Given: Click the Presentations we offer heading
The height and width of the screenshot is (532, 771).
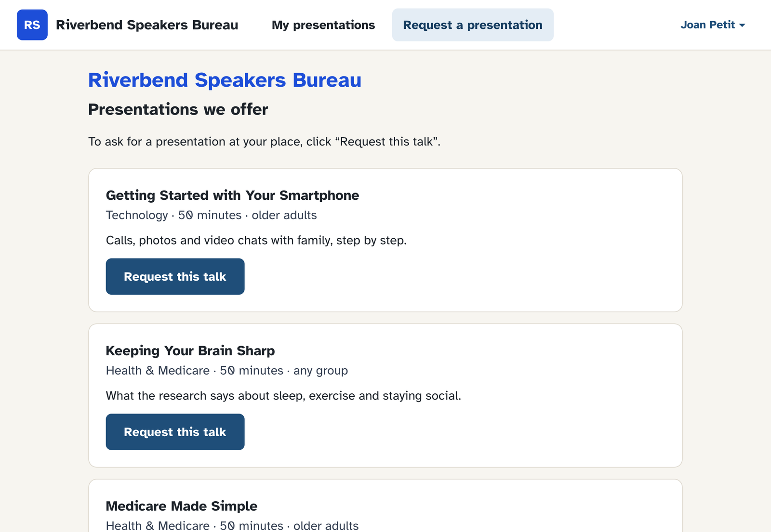Looking at the screenshot, I should pyautogui.click(x=178, y=109).
